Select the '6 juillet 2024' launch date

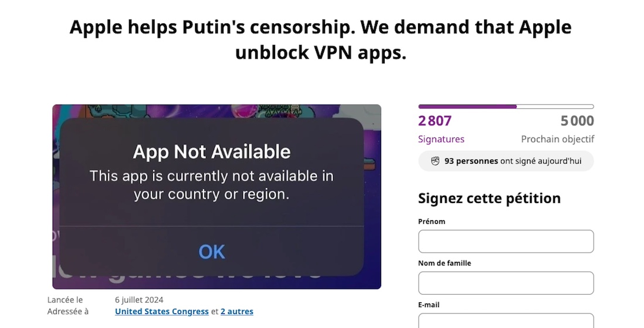click(139, 300)
